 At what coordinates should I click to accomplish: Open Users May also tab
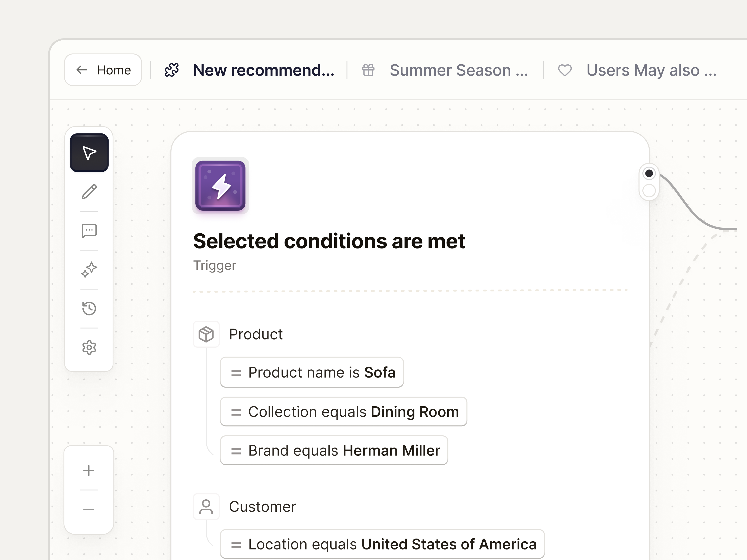652,70
